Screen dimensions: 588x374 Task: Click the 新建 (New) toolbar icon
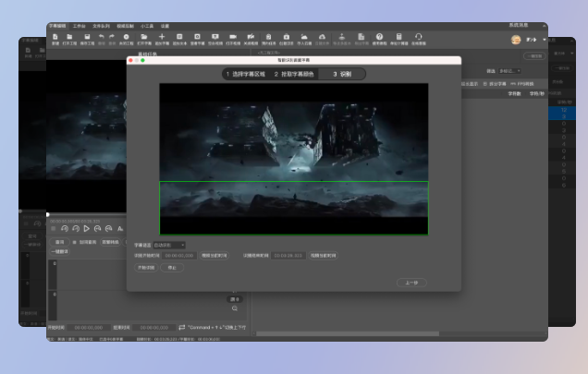click(55, 39)
